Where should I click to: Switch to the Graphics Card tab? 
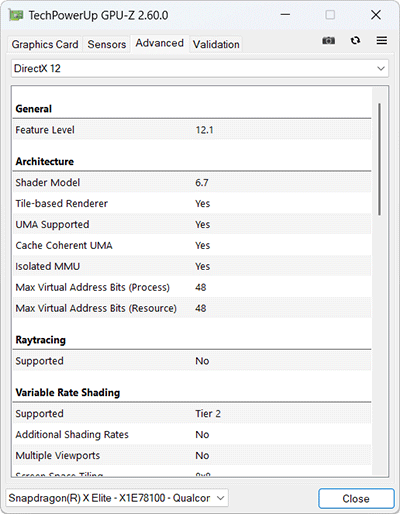coord(45,44)
